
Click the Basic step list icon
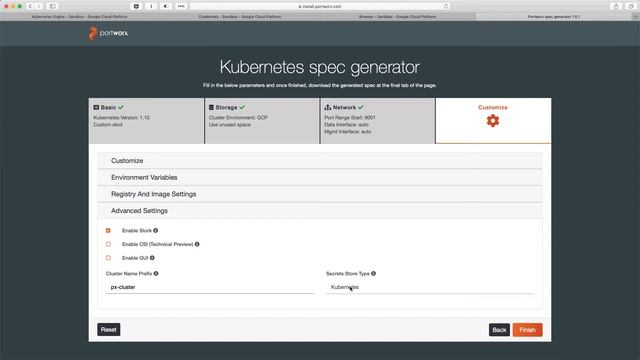pyautogui.click(x=96, y=107)
